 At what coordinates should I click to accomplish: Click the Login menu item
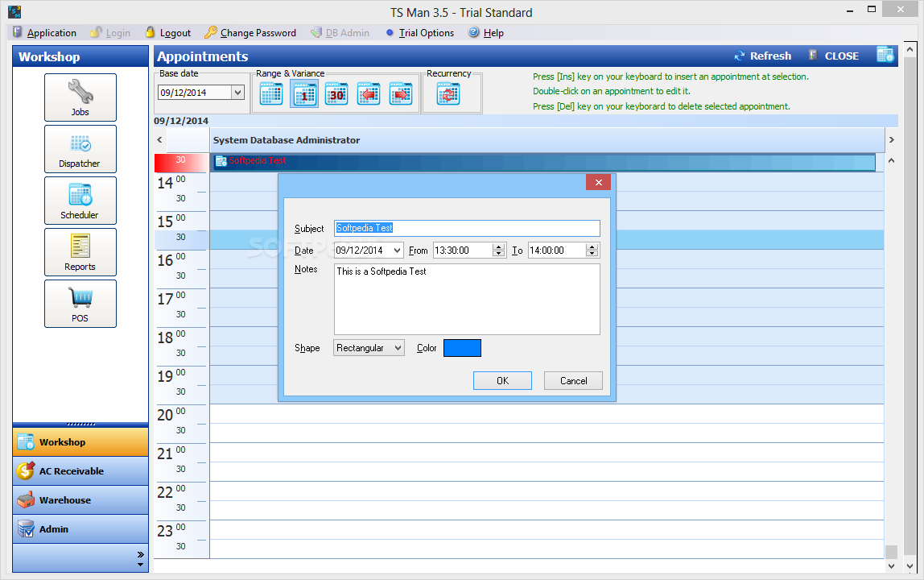click(x=111, y=32)
